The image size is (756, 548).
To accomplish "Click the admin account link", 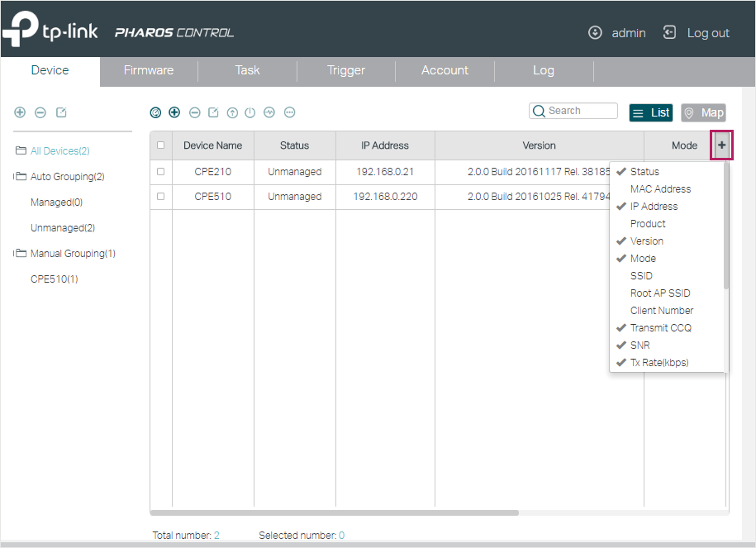I will tap(629, 33).
